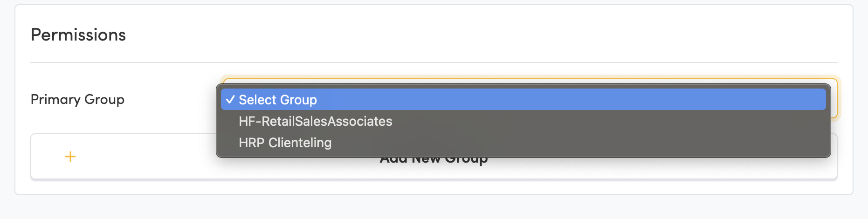Click the checkmark beside Select Group
This screenshot has height=219, width=868.
click(x=230, y=100)
